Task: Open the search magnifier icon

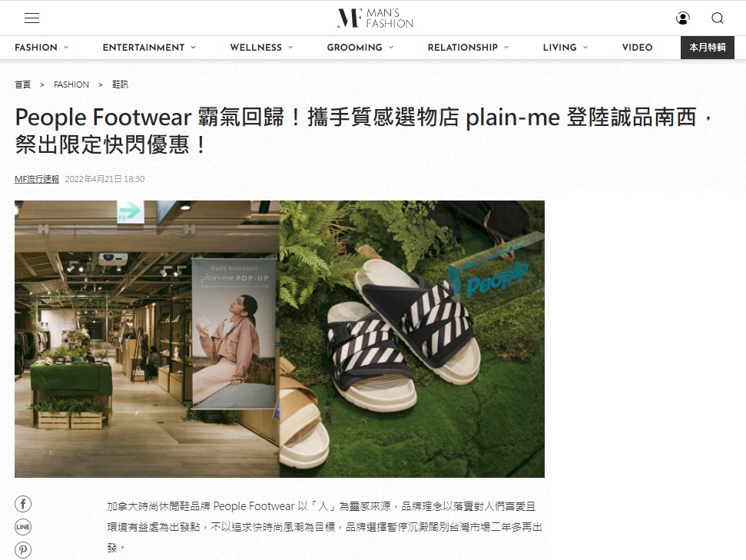Action: (718, 18)
